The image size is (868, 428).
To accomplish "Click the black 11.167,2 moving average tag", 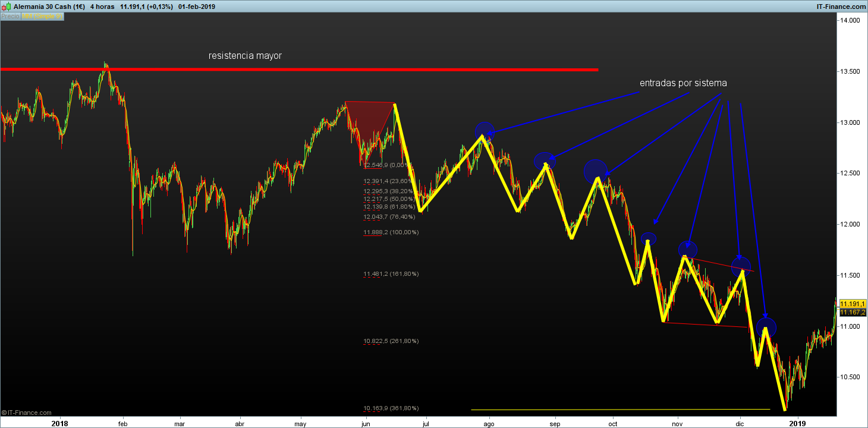I will 852,312.
